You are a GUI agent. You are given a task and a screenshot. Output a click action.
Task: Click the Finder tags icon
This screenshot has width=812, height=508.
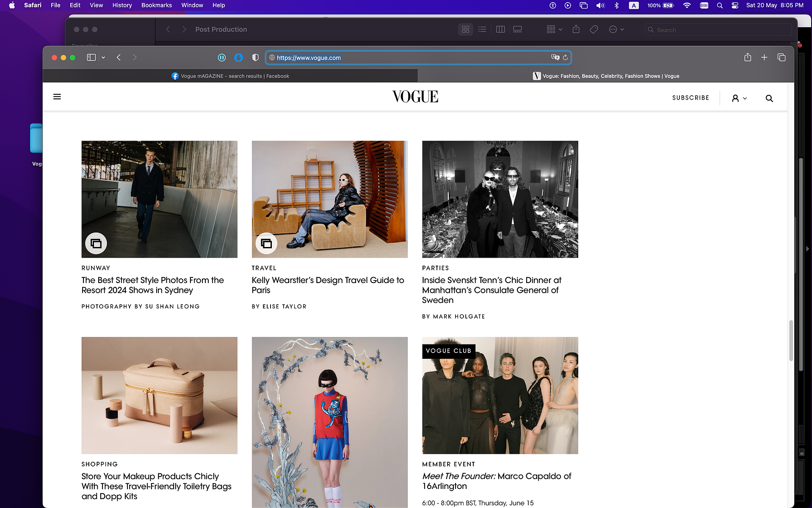(594, 29)
